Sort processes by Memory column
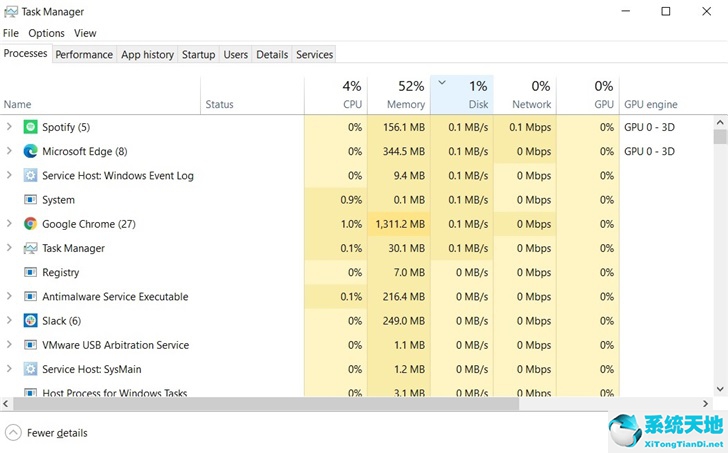The width and height of the screenshot is (728, 453). coord(399,95)
